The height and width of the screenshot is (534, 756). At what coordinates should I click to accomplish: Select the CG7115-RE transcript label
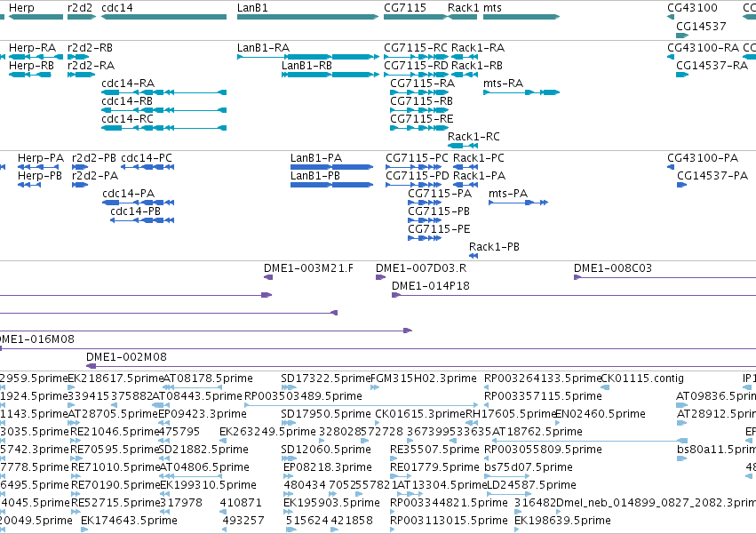click(422, 119)
